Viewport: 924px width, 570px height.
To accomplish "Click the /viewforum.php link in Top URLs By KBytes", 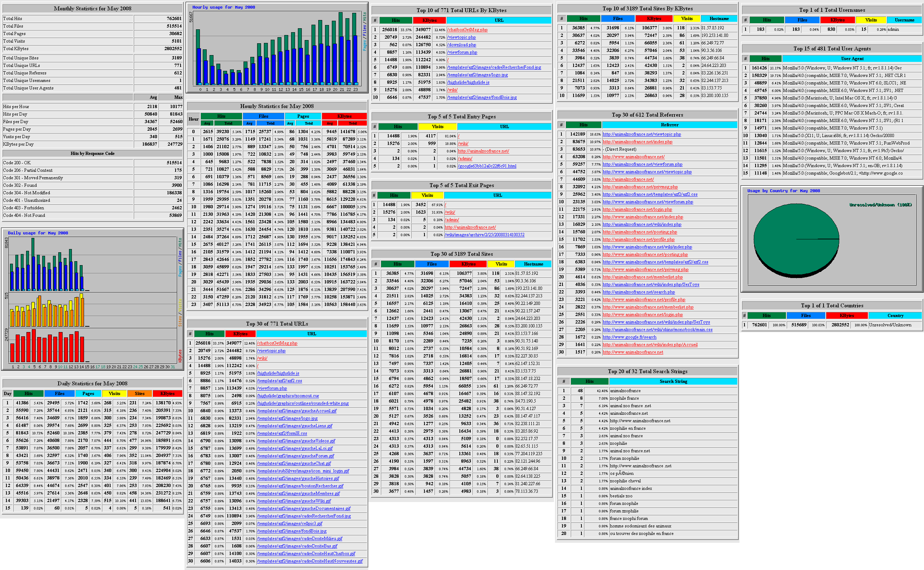I will 462,52.
